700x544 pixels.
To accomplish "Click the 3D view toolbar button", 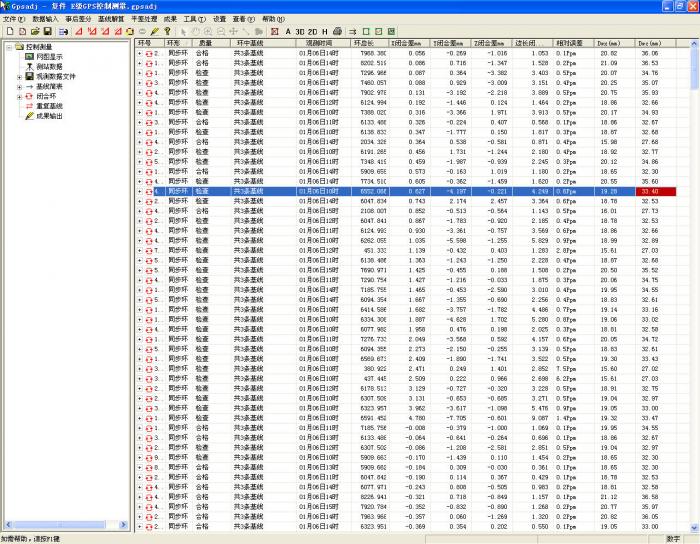I will 300,31.
